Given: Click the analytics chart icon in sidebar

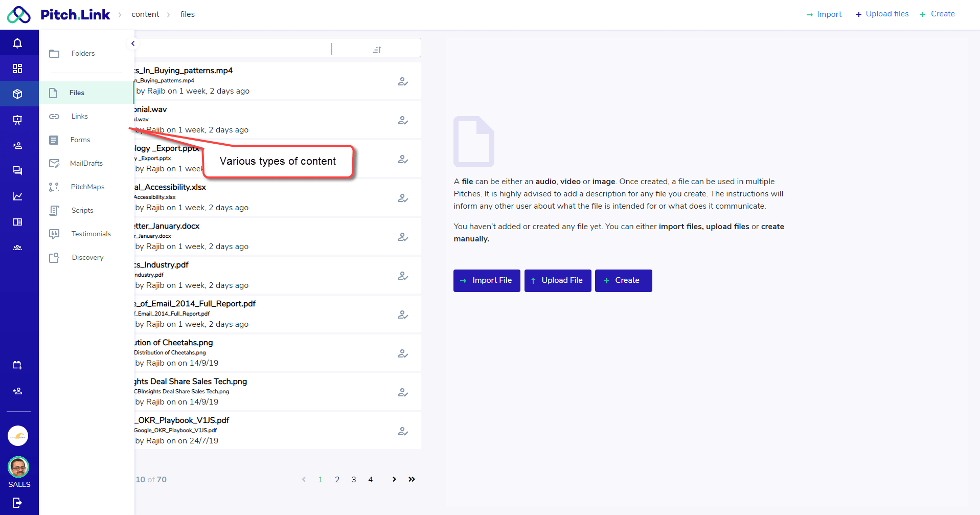Looking at the screenshot, I should coord(17,196).
